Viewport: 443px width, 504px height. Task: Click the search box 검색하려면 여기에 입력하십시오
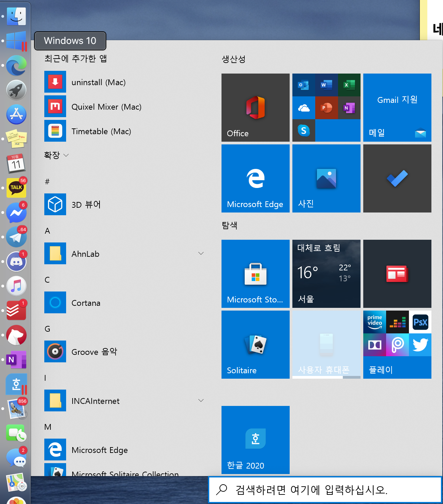click(325, 490)
